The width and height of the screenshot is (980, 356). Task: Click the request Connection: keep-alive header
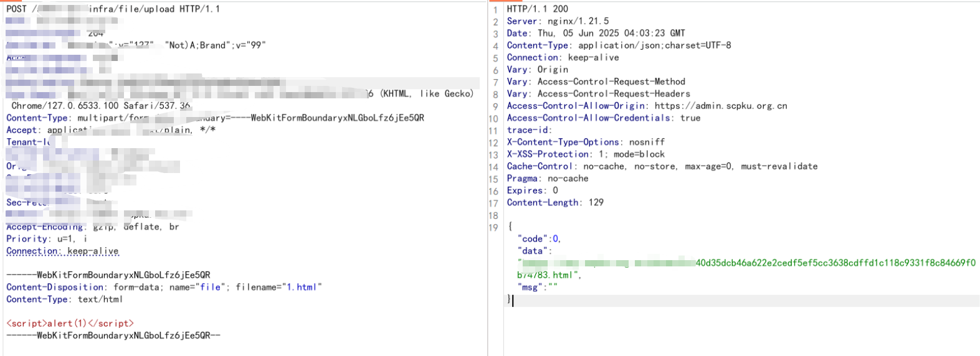tap(62, 251)
